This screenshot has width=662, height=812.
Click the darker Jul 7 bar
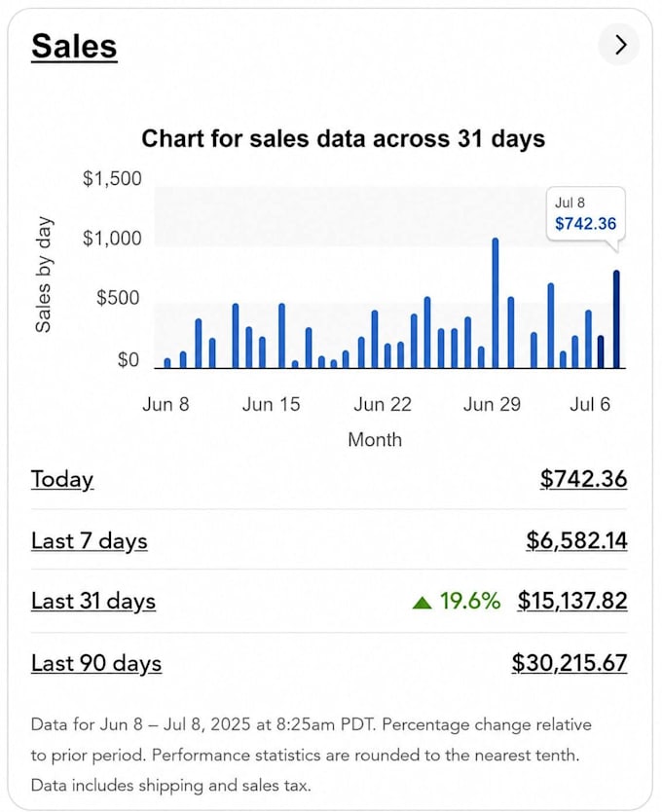point(601,351)
